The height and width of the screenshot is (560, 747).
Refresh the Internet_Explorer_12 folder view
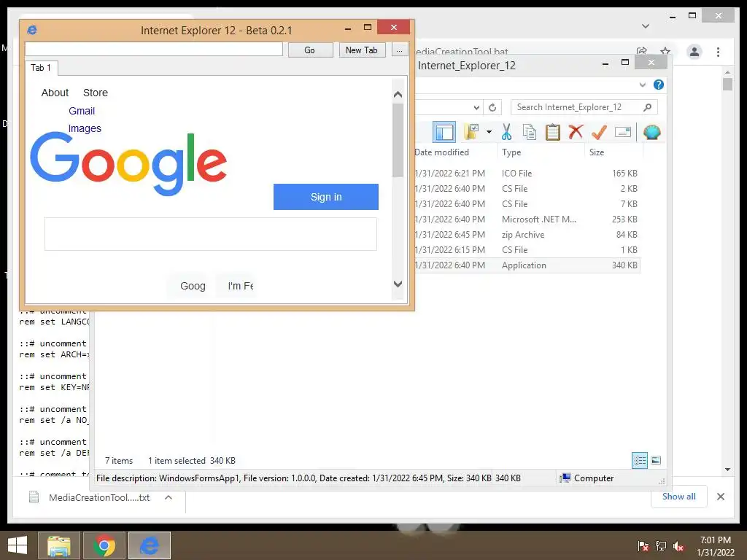pos(492,108)
